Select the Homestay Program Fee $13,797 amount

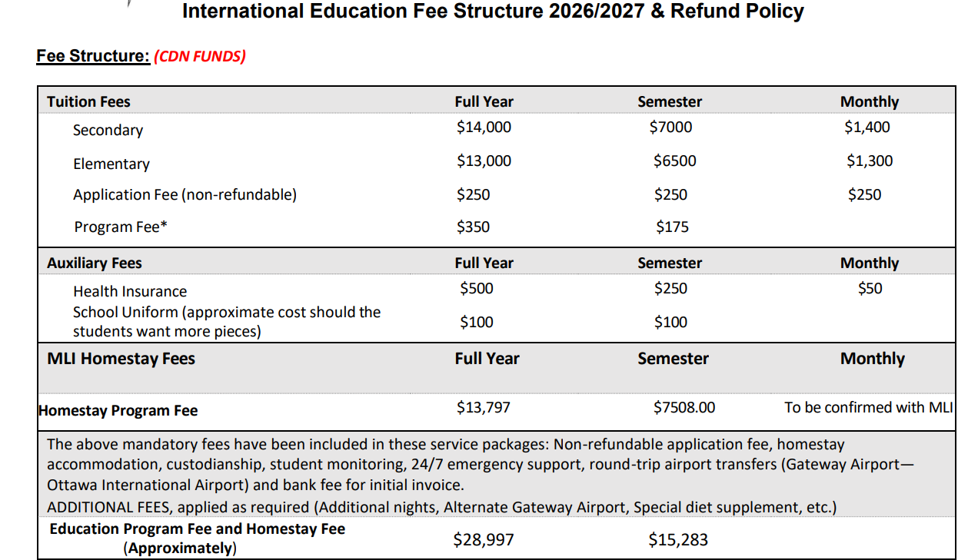point(484,407)
